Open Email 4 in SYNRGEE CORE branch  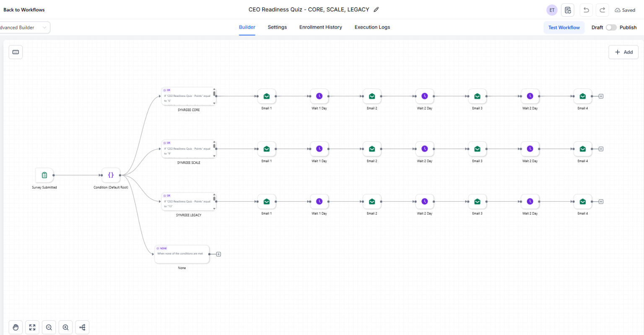point(583,96)
